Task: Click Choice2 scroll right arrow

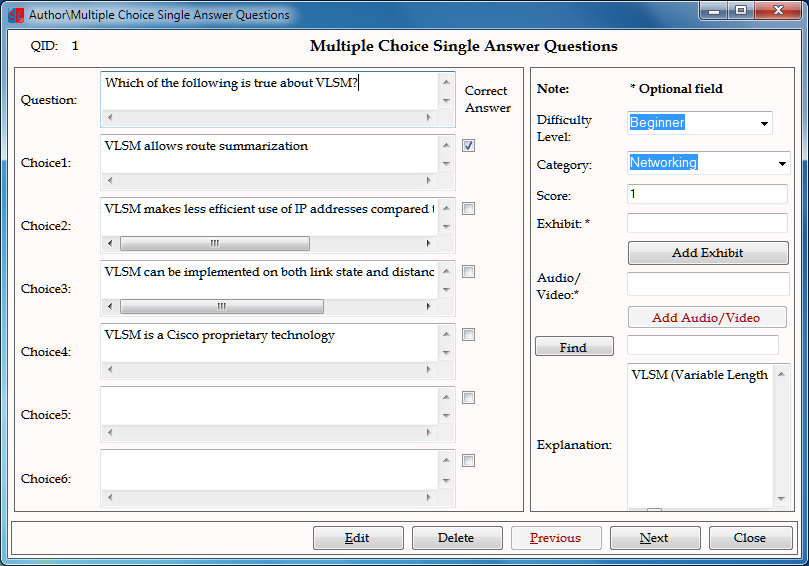Action: click(428, 243)
